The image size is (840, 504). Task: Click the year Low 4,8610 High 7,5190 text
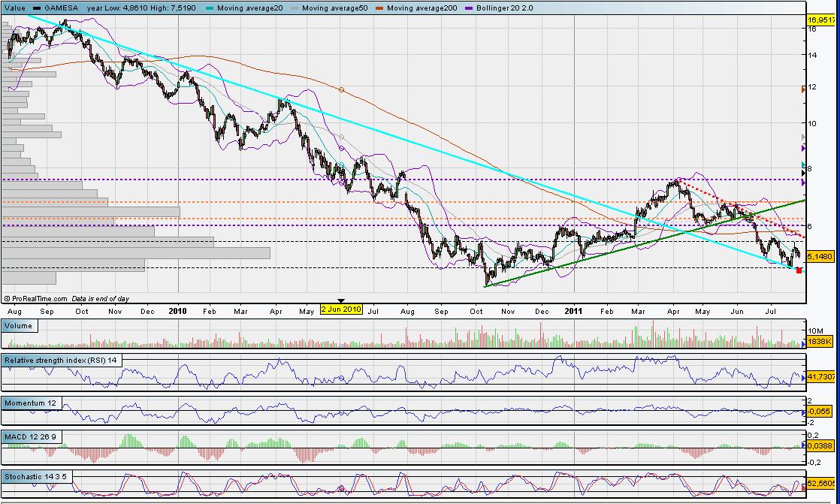[141, 8]
